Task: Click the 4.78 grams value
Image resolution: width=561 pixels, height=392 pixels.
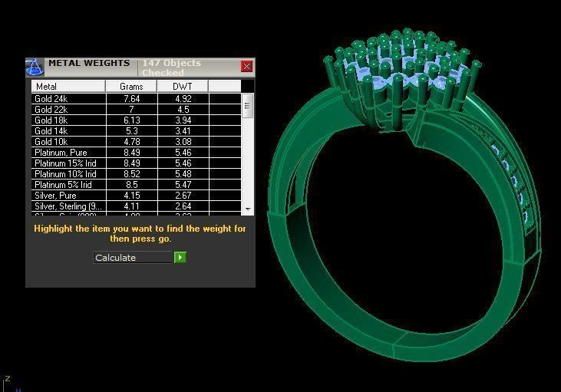Action: 132,142
